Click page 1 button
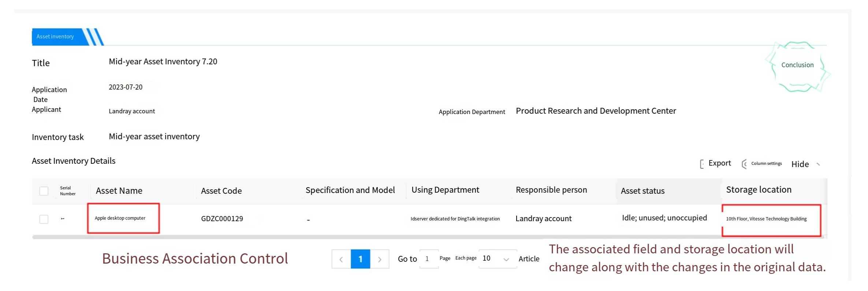The image size is (868, 291). click(360, 259)
